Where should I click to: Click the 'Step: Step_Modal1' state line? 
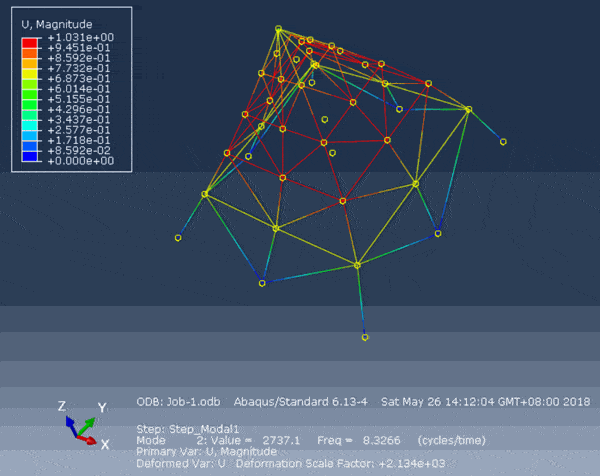click(x=188, y=429)
